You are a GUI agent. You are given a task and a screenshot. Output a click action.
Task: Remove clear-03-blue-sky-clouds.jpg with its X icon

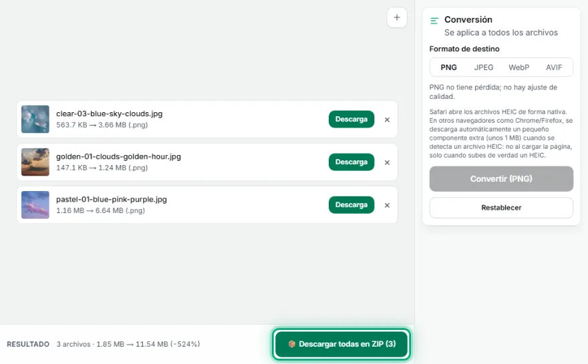pos(387,120)
